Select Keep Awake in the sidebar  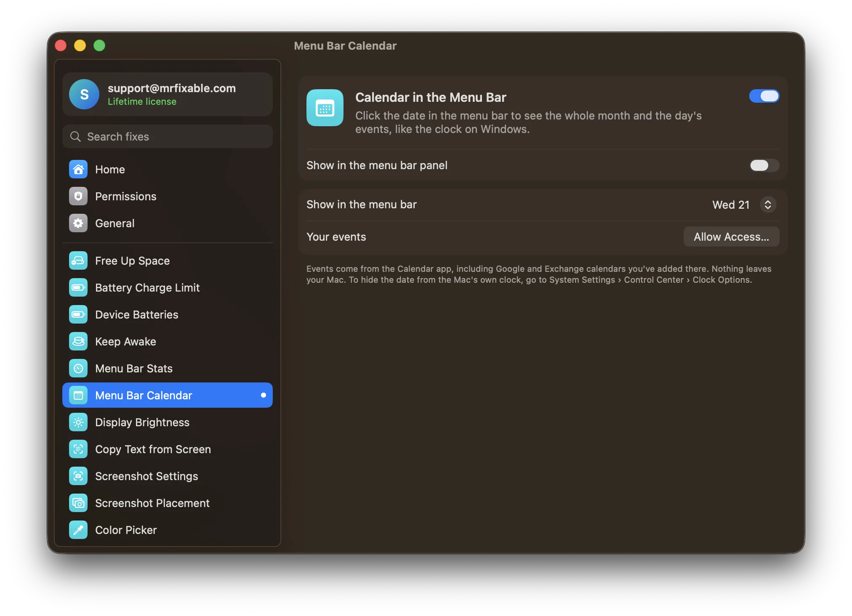(x=168, y=341)
